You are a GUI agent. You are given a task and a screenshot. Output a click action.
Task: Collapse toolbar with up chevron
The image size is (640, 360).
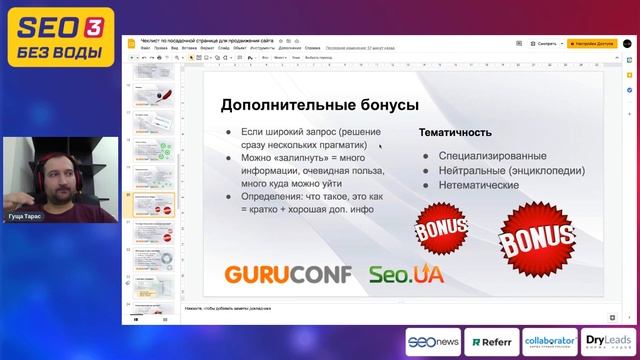617,58
